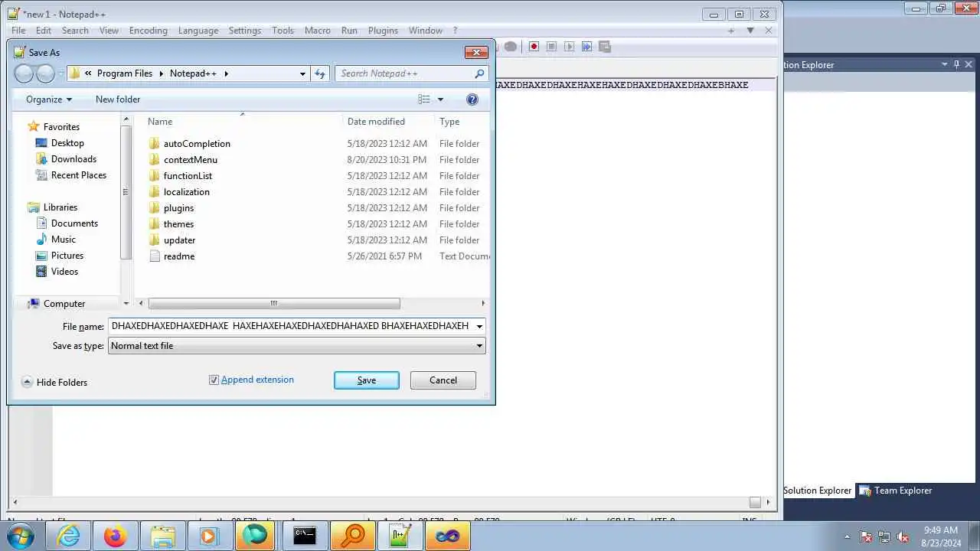Screen dimensions: 980x551
Task: Click the save recorded macro icon
Action: pyautogui.click(x=604, y=47)
